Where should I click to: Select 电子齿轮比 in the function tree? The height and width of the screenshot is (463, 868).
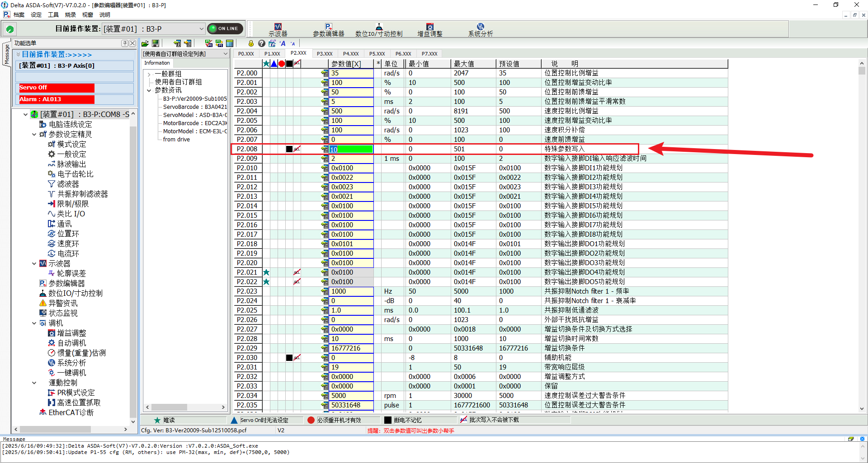coord(75,174)
